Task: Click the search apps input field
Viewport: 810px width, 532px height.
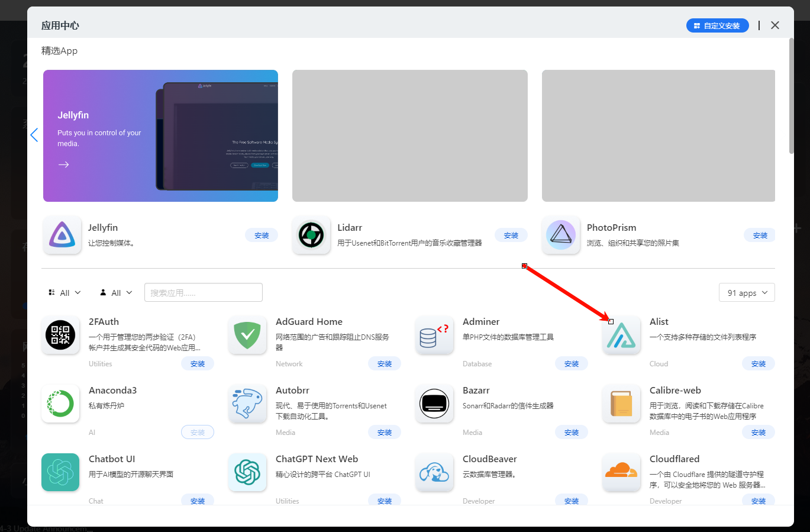Action: tap(204, 293)
